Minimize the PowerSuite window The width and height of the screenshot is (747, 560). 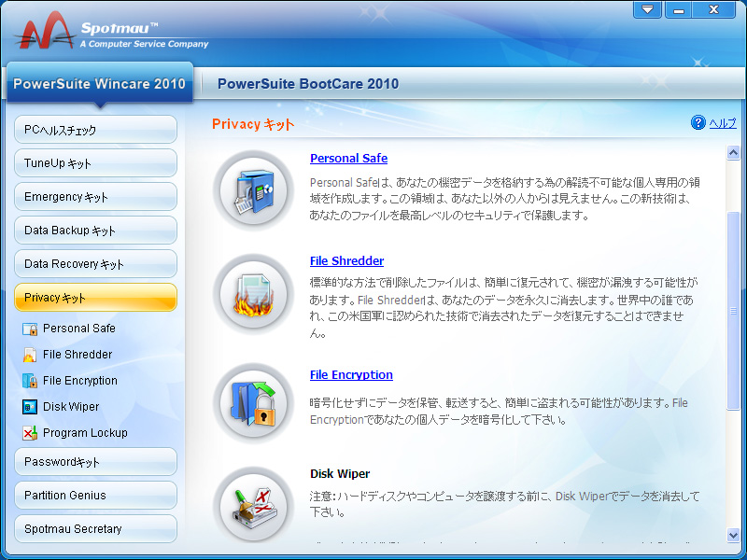click(679, 9)
